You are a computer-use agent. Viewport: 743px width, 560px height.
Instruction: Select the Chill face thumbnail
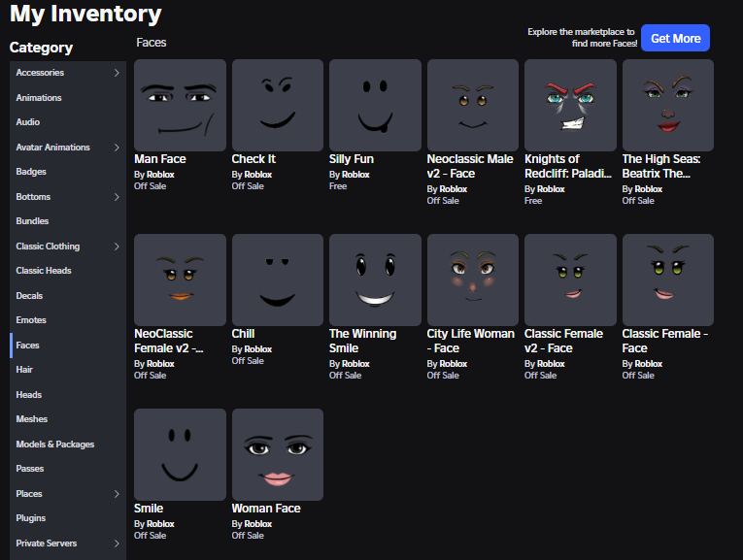click(x=278, y=280)
